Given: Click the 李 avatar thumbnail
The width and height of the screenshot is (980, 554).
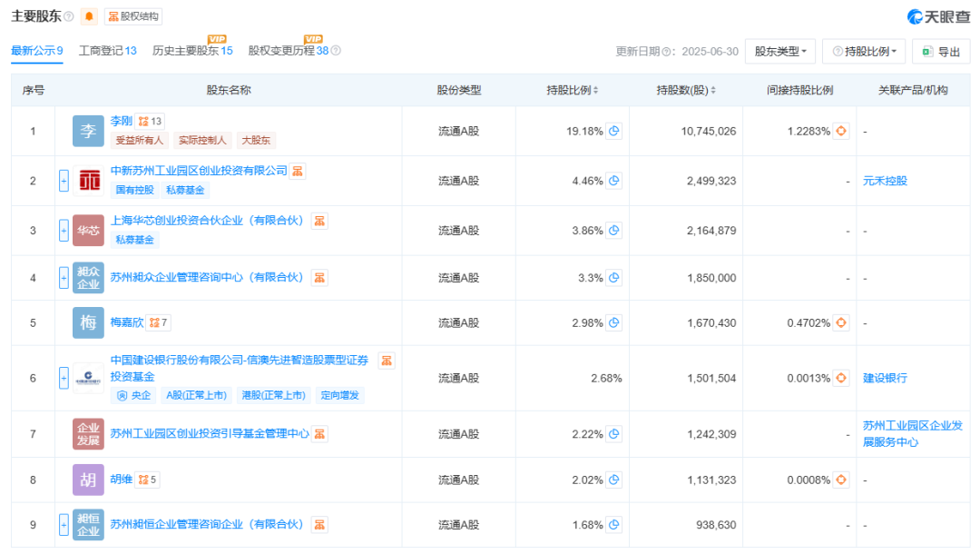Looking at the screenshot, I should click(x=88, y=131).
